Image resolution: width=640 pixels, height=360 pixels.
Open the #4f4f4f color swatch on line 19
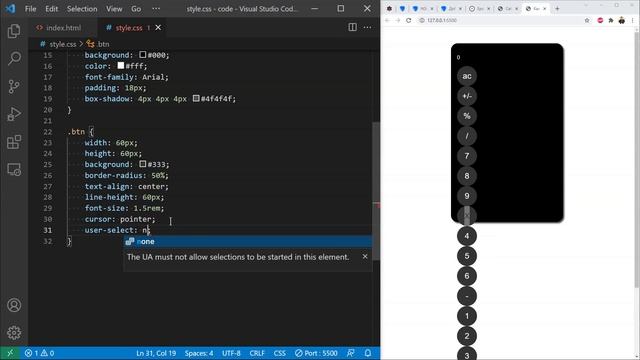[196, 98]
